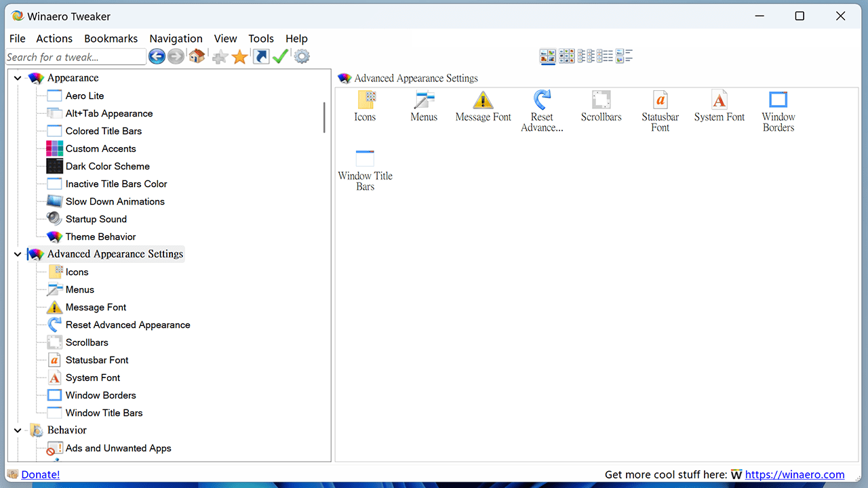Image resolution: width=868 pixels, height=488 pixels.
Task: Open the Tools menu
Action: pyautogui.click(x=261, y=39)
